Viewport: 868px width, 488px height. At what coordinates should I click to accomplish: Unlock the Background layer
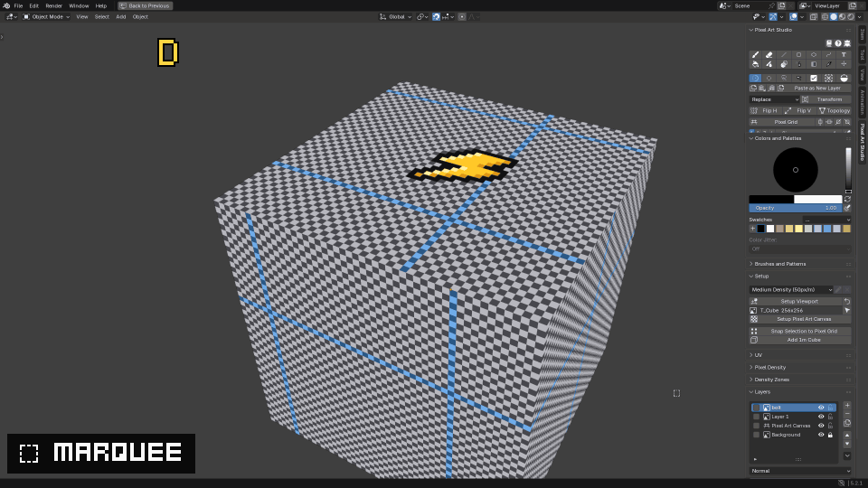click(x=830, y=435)
